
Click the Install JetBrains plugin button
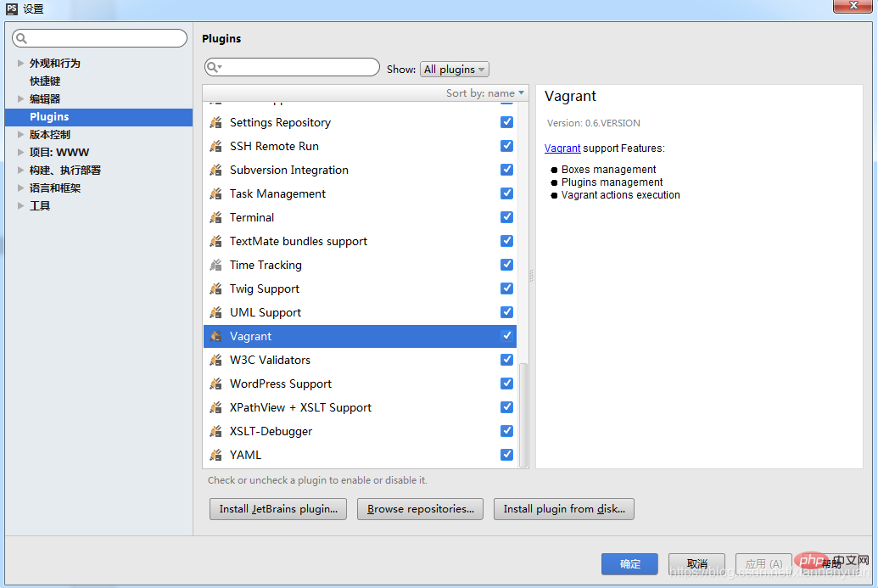click(278, 509)
